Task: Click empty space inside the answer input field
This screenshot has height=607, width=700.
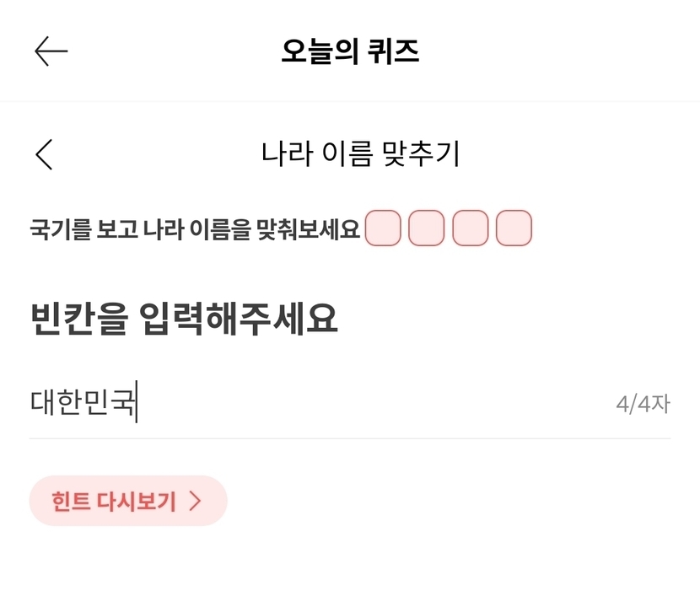Action: point(371,402)
